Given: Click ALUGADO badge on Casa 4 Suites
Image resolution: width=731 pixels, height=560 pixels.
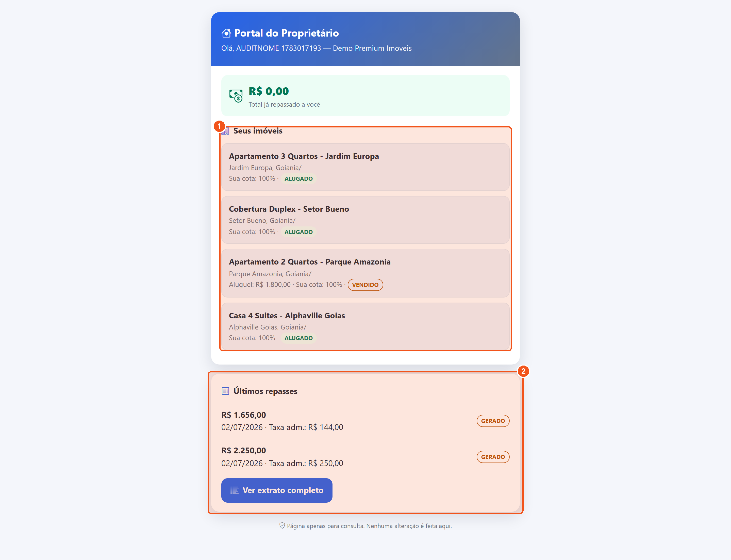Looking at the screenshot, I should 299,338.
